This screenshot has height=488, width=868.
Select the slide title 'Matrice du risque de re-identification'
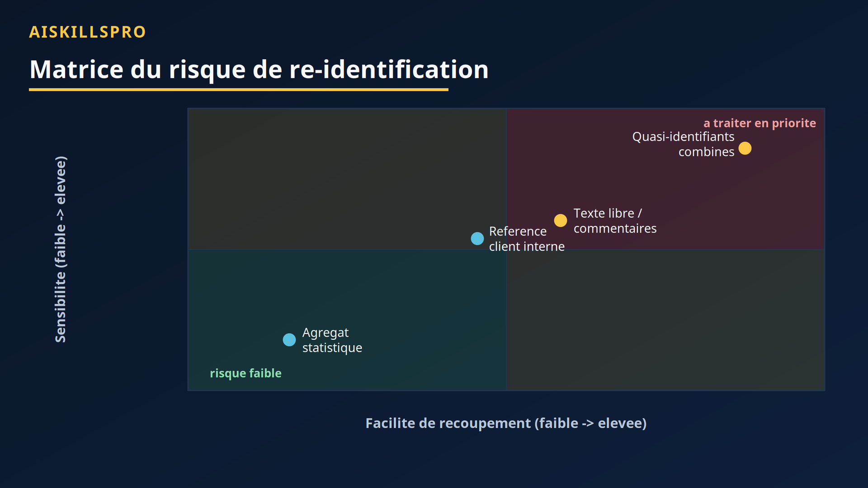pyautogui.click(x=259, y=70)
